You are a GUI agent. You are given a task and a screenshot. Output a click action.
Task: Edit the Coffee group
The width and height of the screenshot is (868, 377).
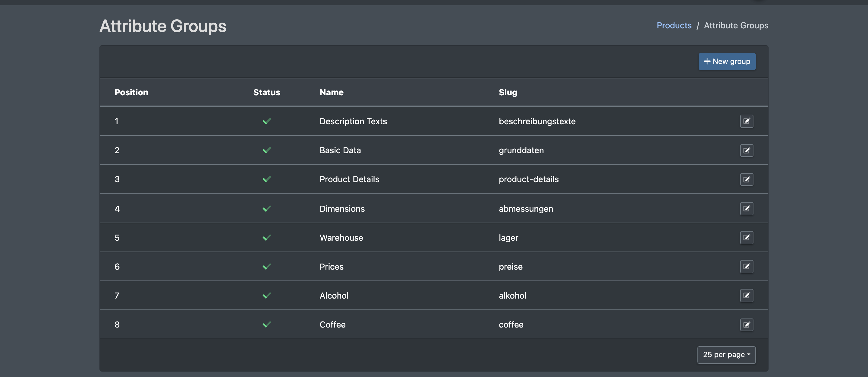coord(746,325)
